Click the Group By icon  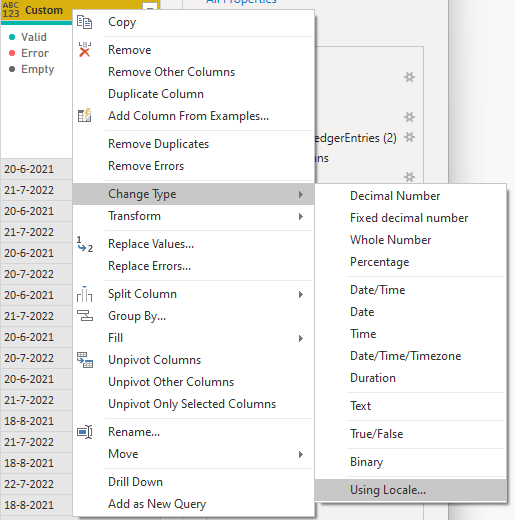coord(85,315)
